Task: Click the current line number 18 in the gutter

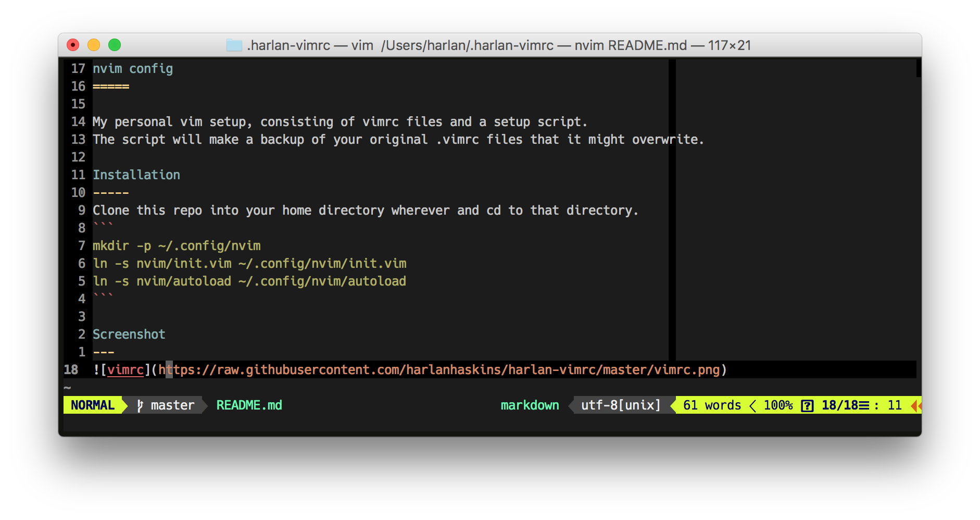Action: coord(71,370)
